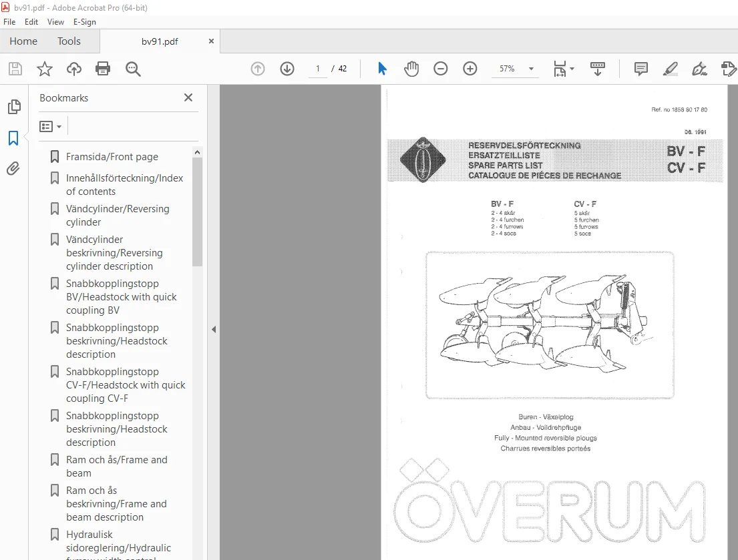Screen dimensions: 738x560
Task: Print the document with printer icon
Action: pos(103,69)
